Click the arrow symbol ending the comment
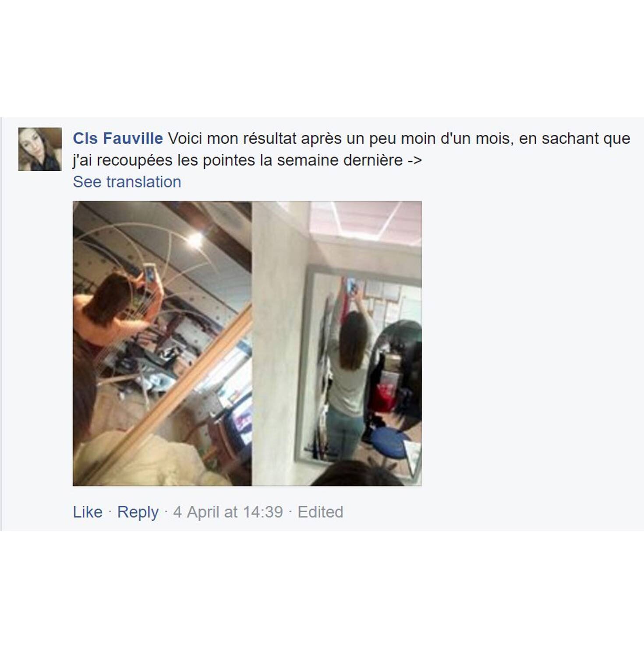The height and width of the screenshot is (648, 644). click(414, 161)
